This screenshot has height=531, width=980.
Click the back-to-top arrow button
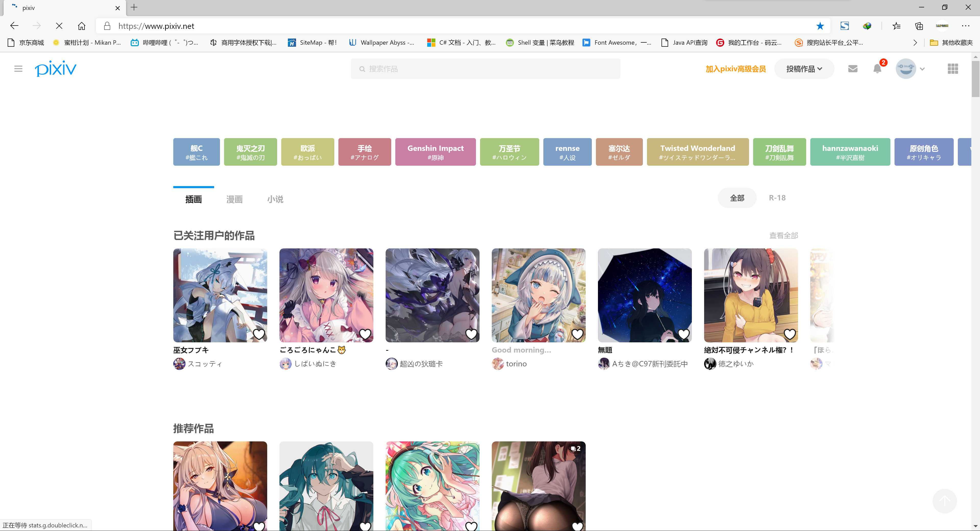point(944,501)
